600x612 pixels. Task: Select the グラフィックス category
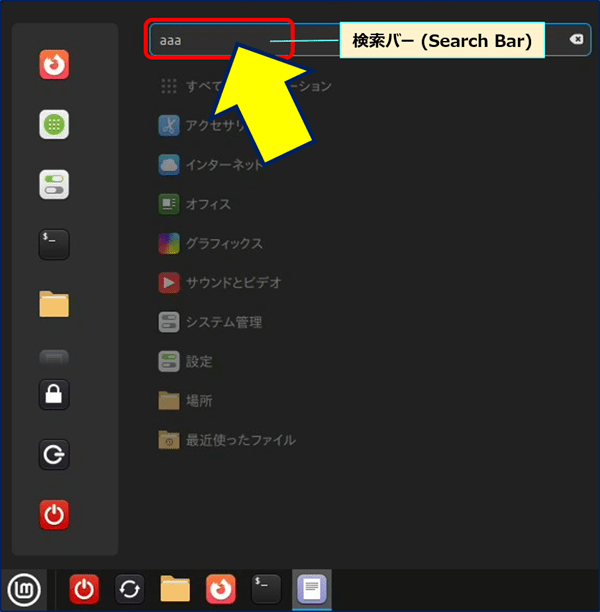pos(211,244)
